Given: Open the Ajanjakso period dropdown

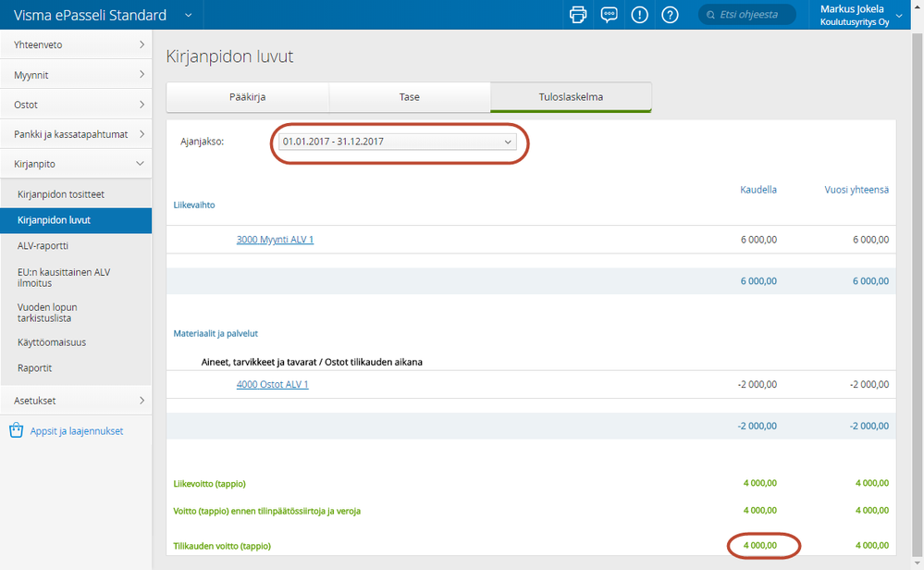Looking at the screenshot, I should [x=398, y=142].
